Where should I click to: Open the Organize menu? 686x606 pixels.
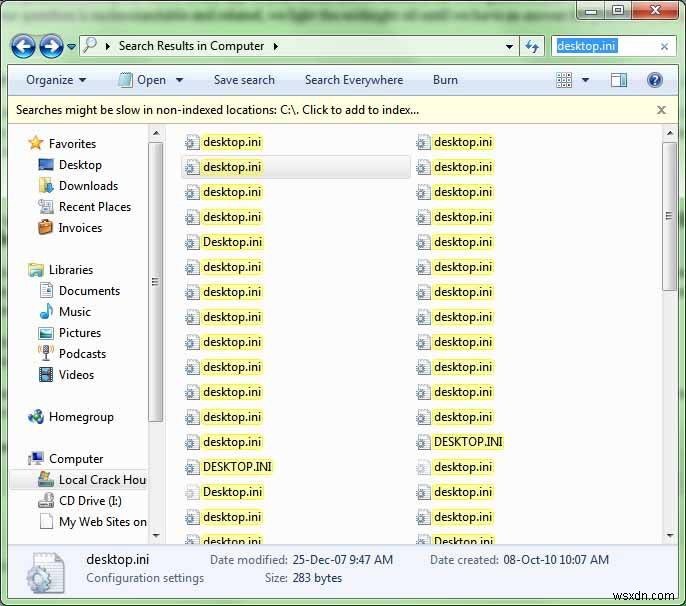click(56, 80)
